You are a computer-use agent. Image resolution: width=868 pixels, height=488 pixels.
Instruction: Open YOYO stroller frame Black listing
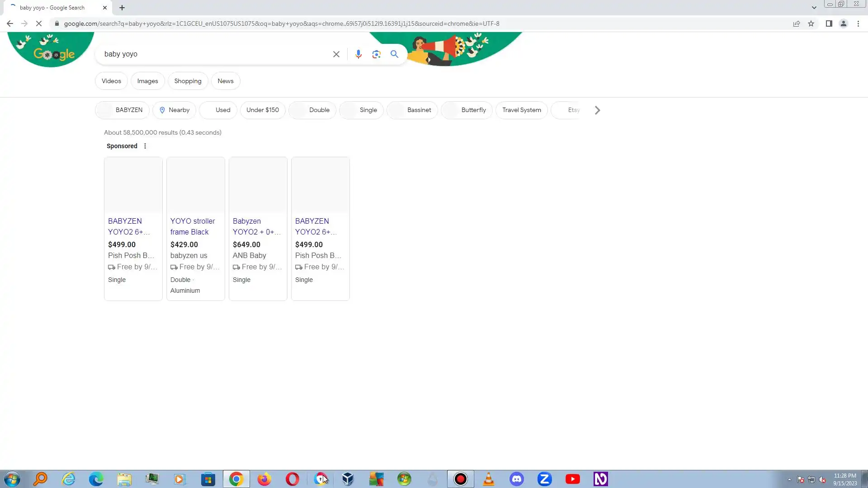pos(193,226)
